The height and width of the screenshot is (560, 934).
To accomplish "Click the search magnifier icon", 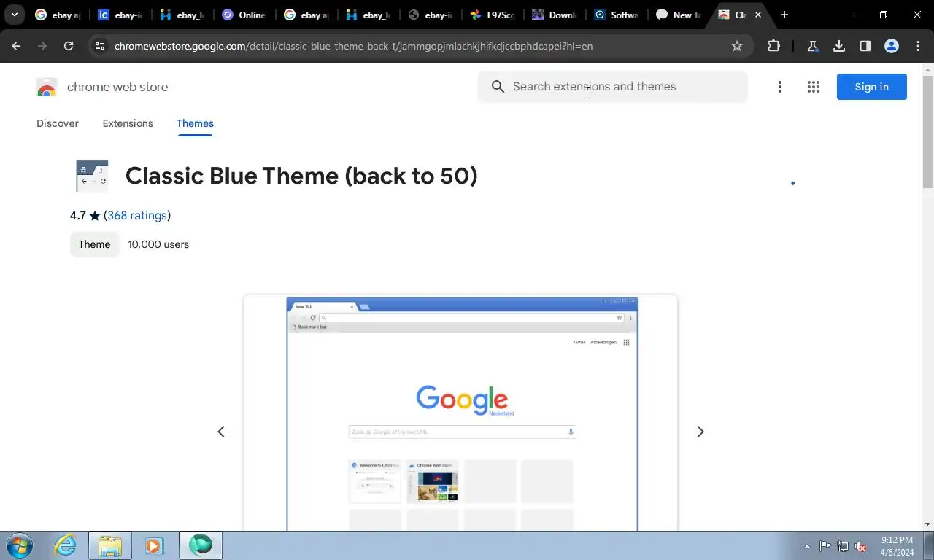I will pyautogui.click(x=498, y=87).
